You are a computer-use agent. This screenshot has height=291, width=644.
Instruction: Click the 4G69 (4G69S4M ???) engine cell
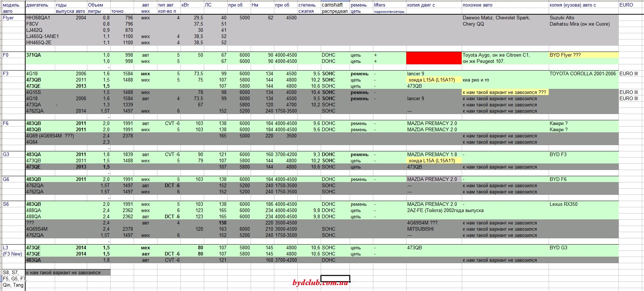(x=50, y=136)
